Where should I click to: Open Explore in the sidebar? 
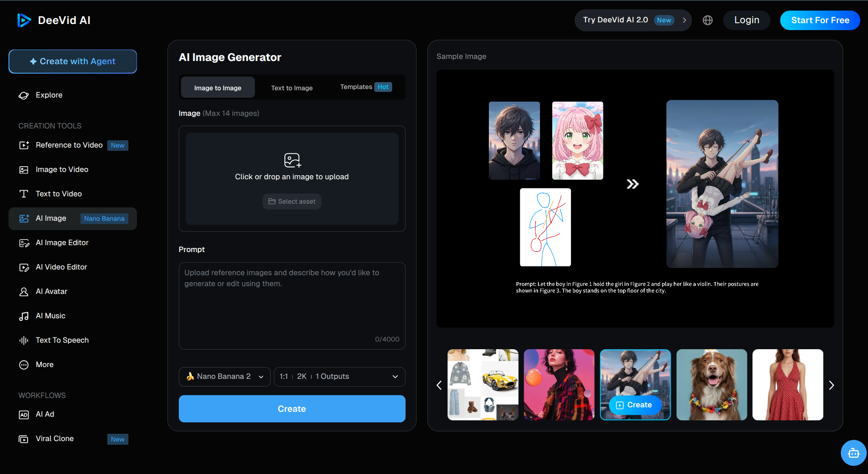(73, 95)
